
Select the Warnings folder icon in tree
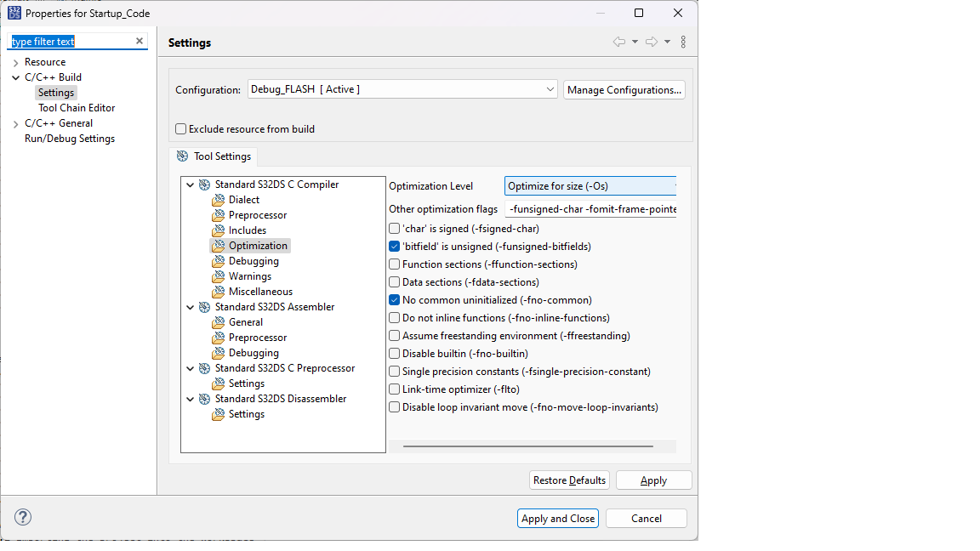[219, 276]
